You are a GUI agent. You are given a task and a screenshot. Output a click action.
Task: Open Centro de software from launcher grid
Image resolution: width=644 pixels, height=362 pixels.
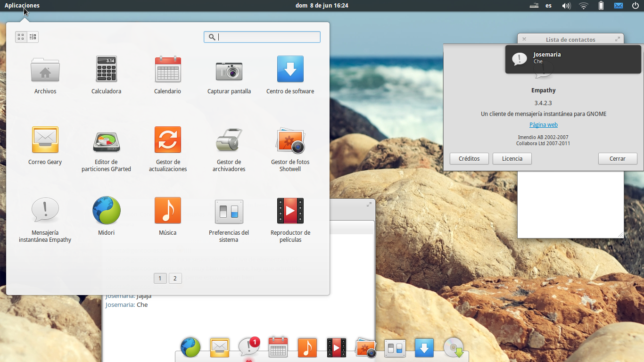pyautogui.click(x=290, y=75)
